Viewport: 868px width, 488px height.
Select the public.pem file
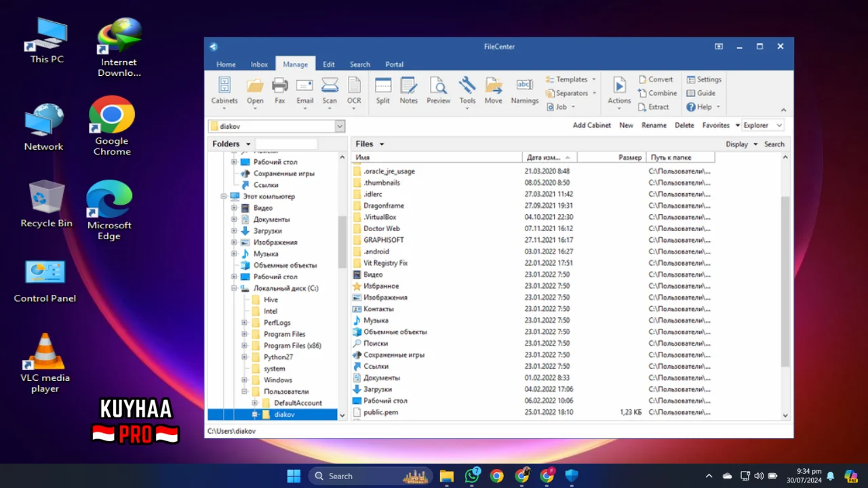tap(380, 412)
